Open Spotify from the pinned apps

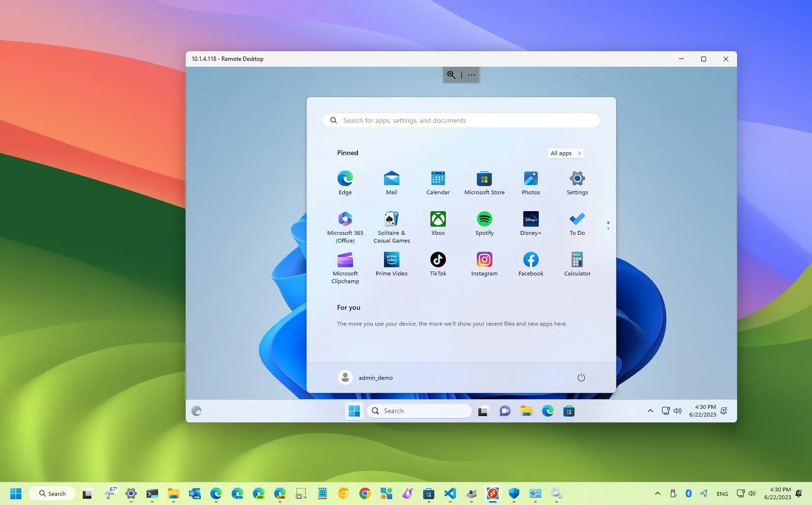484,223
